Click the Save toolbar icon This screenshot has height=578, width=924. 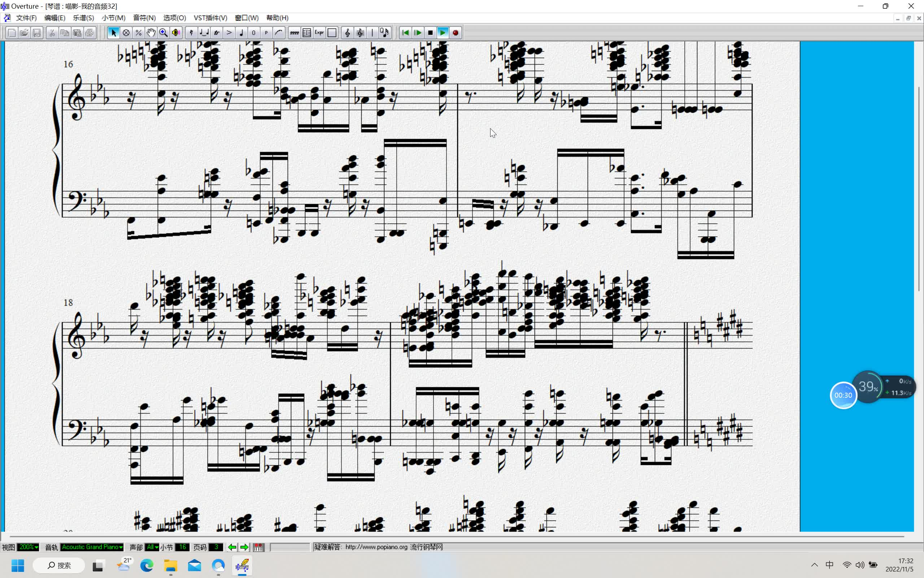tap(37, 33)
